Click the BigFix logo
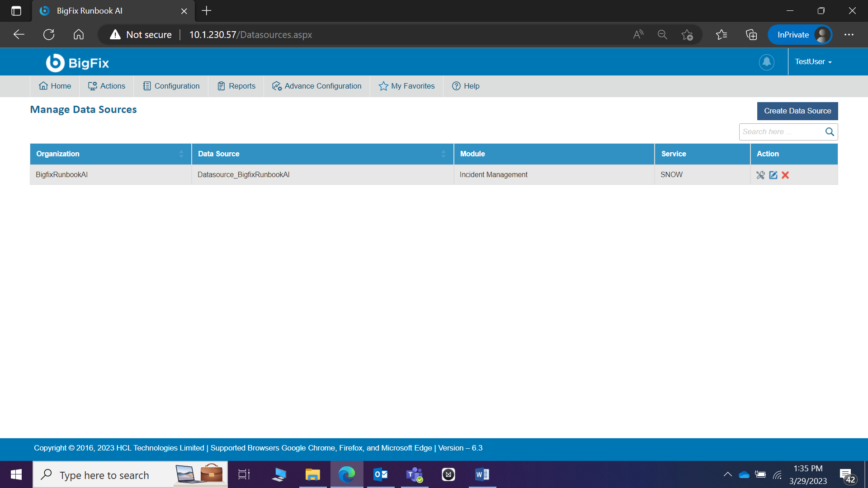868x488 pixels. pos(77,63)
